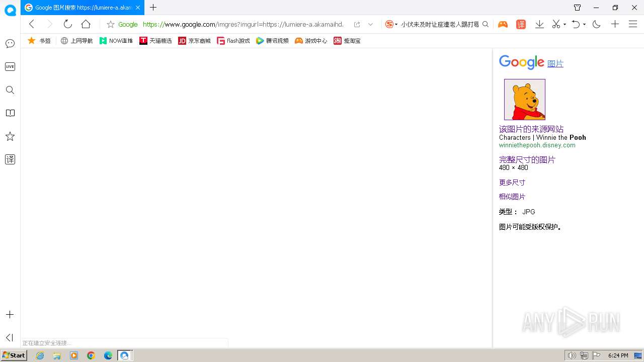Expand the undo closed tab dropdown
This screenshot has width=644, height=362.
pos(584,24)
